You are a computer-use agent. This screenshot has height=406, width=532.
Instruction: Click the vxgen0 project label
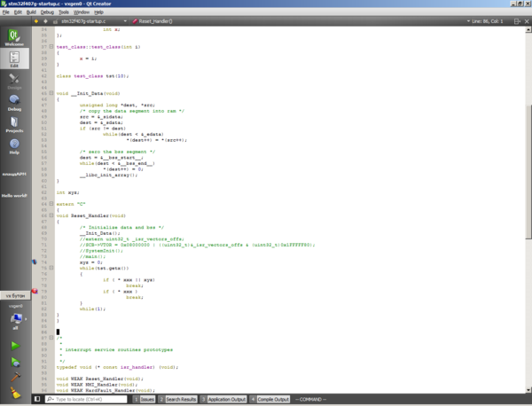(x=16, y=306)
